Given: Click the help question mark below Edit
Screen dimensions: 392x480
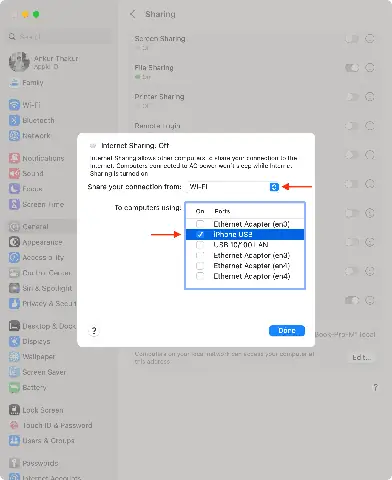Looking at the screenshot, I should point(375,387).
